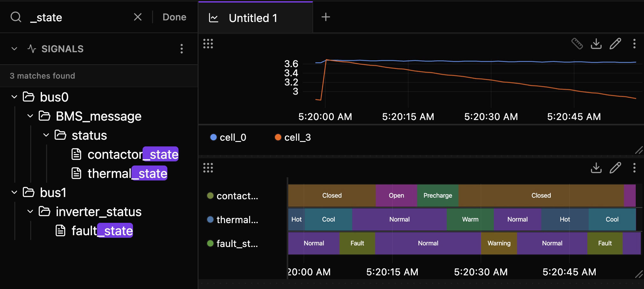Viewport: 644px width, 289px height.
Task: Toggle fault_st... legend row in state panel
Action: click(x=233, y=243)
